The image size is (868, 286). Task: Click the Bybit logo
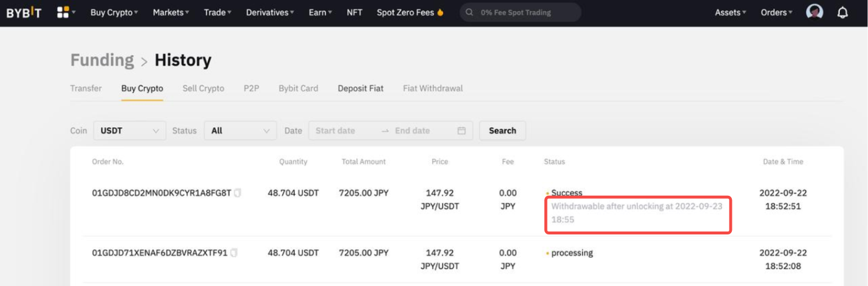click(x=23, y=12)
